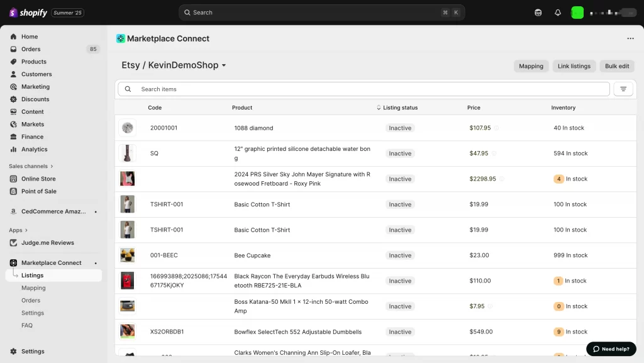Click the Price column header
This screenshot has width=644, height=363.
click(x=474, y=108)
